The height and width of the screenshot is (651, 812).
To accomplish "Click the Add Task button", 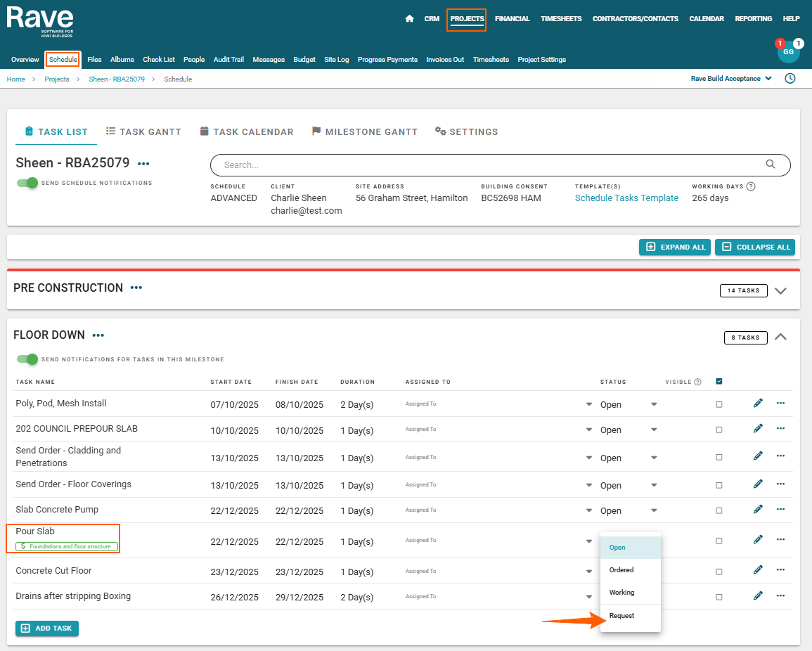I will [47, 629].
